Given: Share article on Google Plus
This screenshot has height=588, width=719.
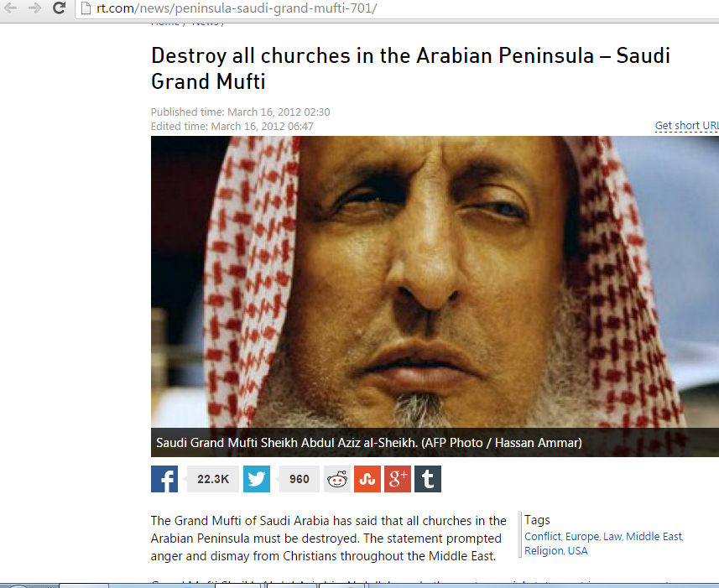Looking at the screenshot, I should (x=398, y=479).
